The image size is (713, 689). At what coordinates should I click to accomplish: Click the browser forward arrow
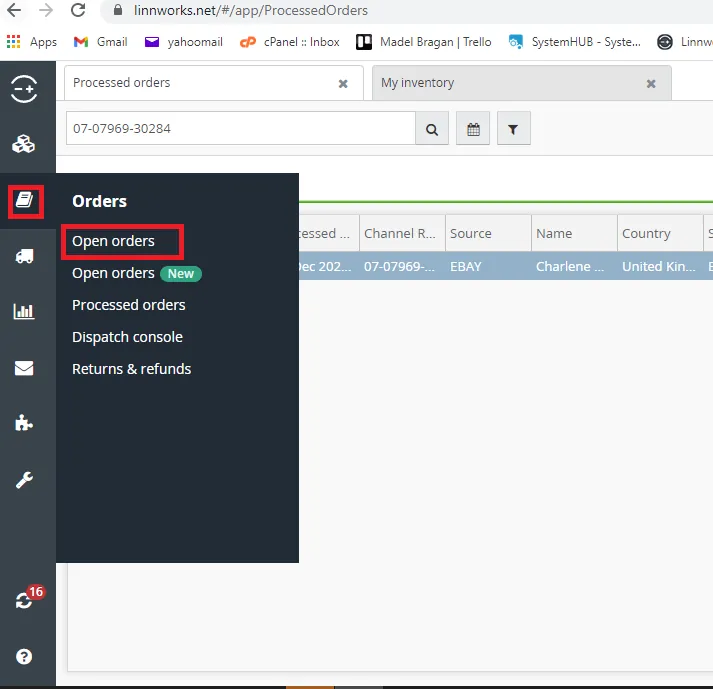point(46,10)
